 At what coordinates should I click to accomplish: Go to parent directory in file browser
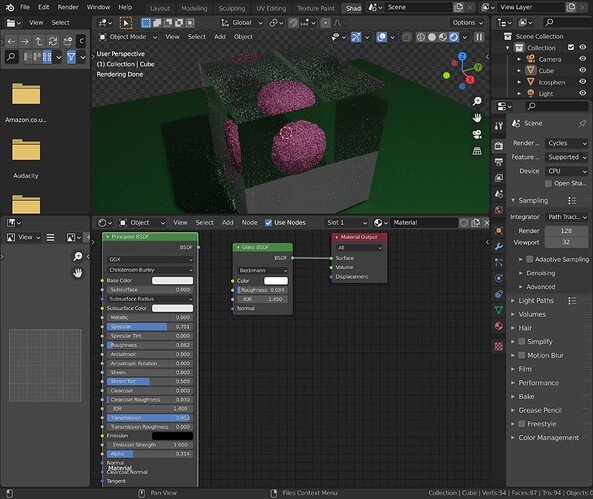[39, 41]
